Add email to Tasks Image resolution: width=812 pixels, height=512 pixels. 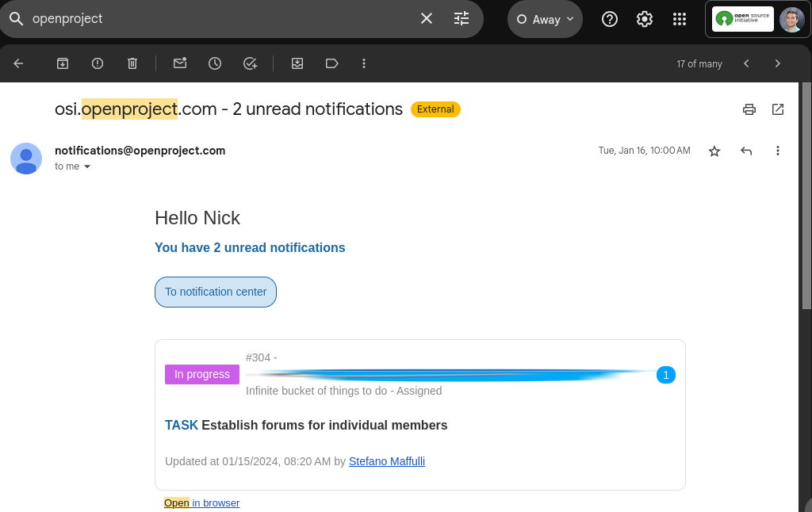[x=250, y=63]
